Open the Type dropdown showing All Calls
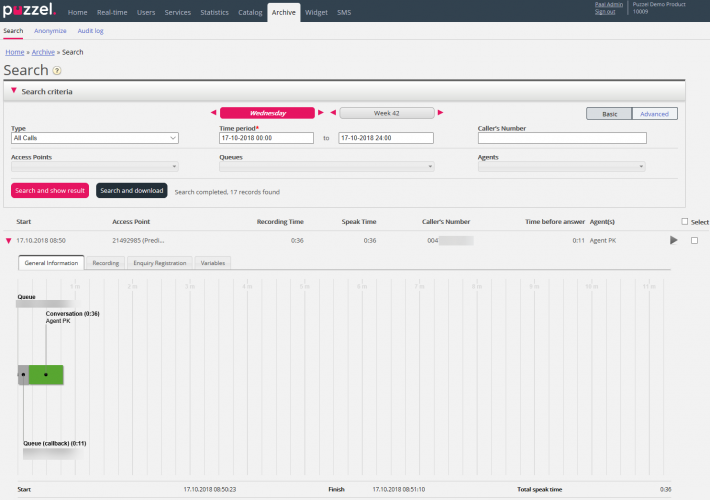The image size is (710, 500). 95,138
